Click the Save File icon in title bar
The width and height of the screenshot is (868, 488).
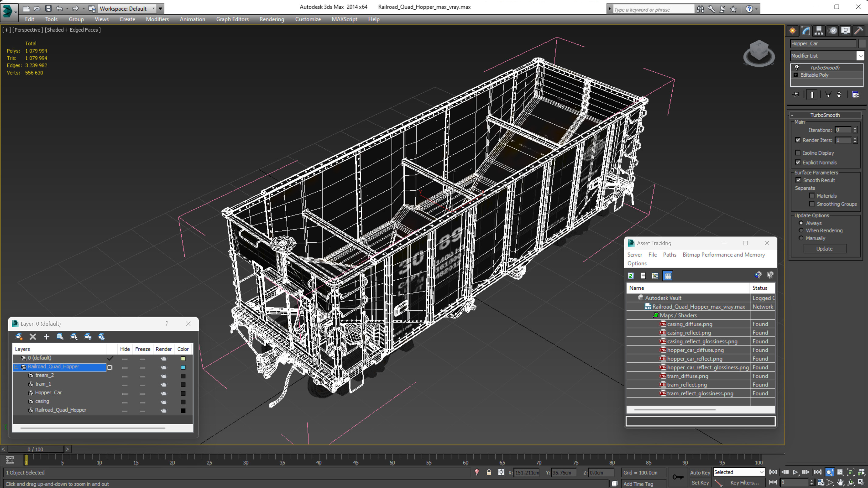click(x=48, y=9)
